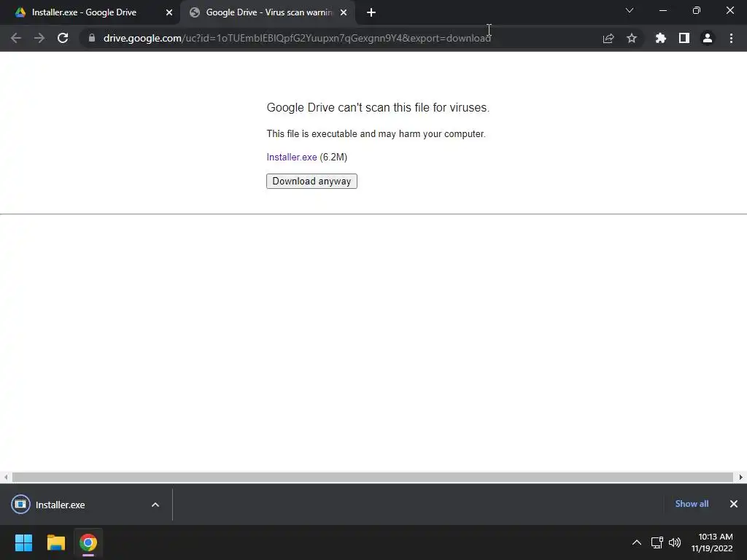The height and width of the screenshot is (560, 747).
Task: Switch to Installer.exe - Google Drive tab
Action: point(90,12)
